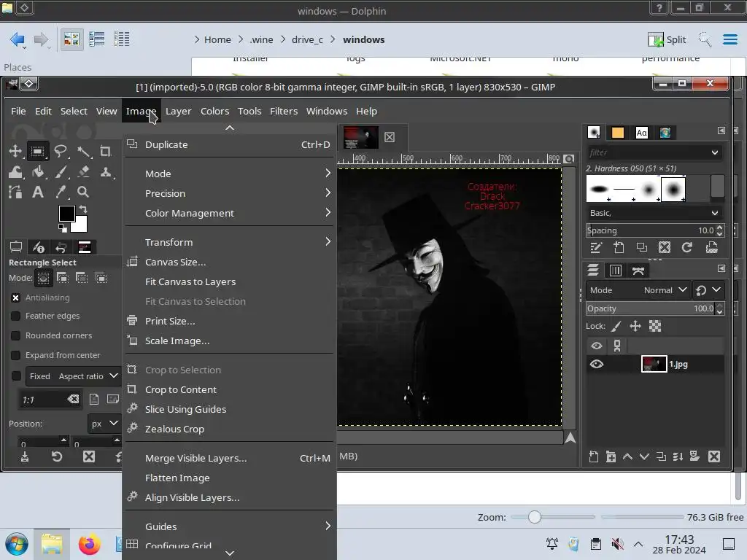Click the 1:1 aspect ratio field
Image resolution: width=747 pixels, height=560 pixels.
[50, 400]
